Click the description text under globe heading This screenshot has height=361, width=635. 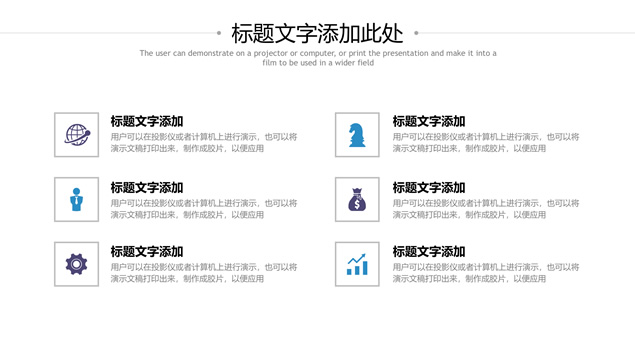(204, 143)
